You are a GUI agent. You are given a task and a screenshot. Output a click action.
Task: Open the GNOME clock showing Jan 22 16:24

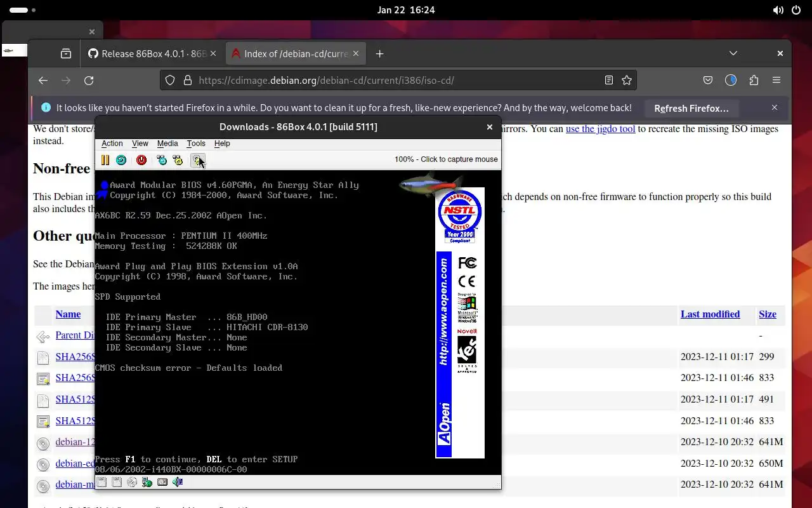(x=406, y=10)
